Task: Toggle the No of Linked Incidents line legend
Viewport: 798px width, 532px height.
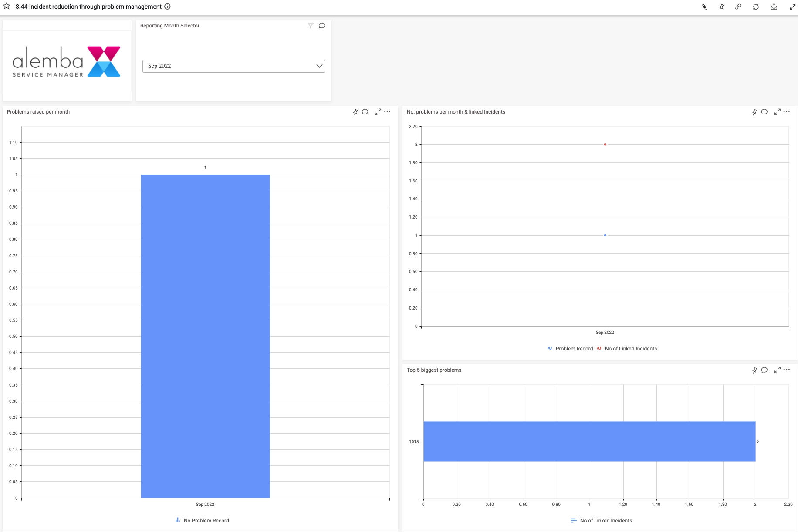Action: click(x=630, y=349)
